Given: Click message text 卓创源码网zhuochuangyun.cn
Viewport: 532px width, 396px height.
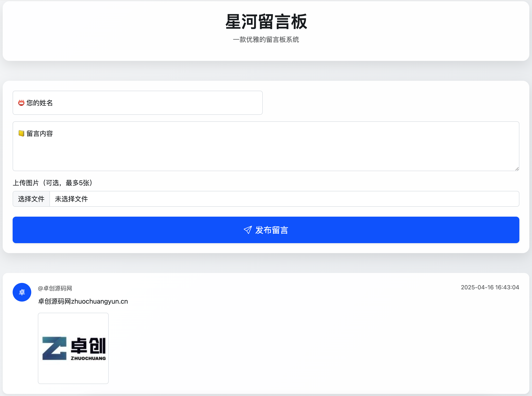Looking at the screenshot, I should pyautogui.click(x=83, y=301).
